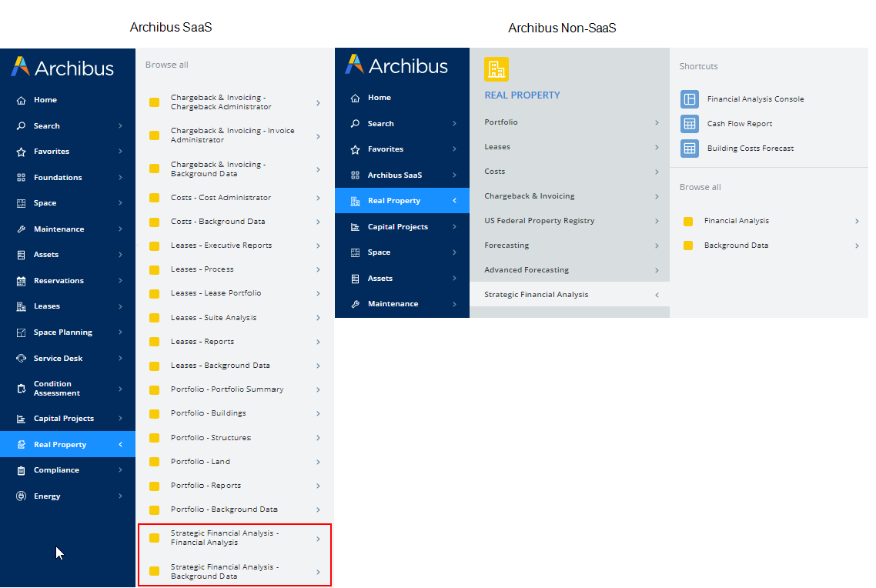Click the Foundations grid icon in SaaS sidebar
Screen dimensions: 876x588
[22, 178]
